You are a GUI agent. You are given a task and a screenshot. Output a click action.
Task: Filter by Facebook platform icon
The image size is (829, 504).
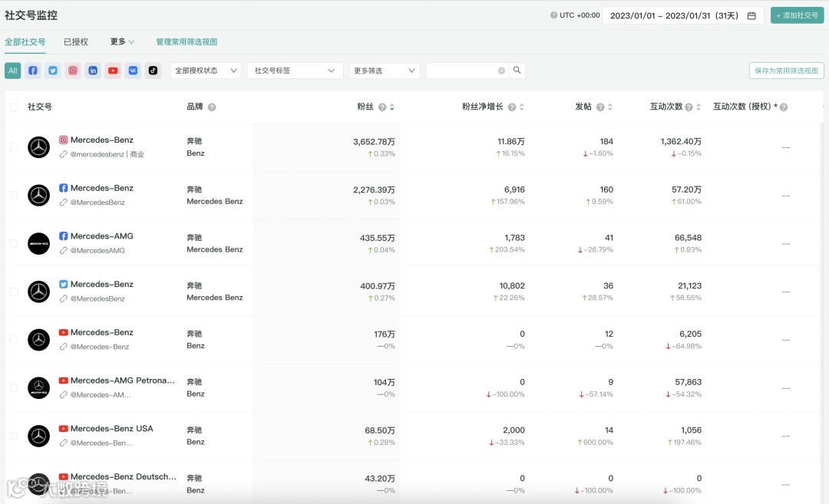pos(33,71)
